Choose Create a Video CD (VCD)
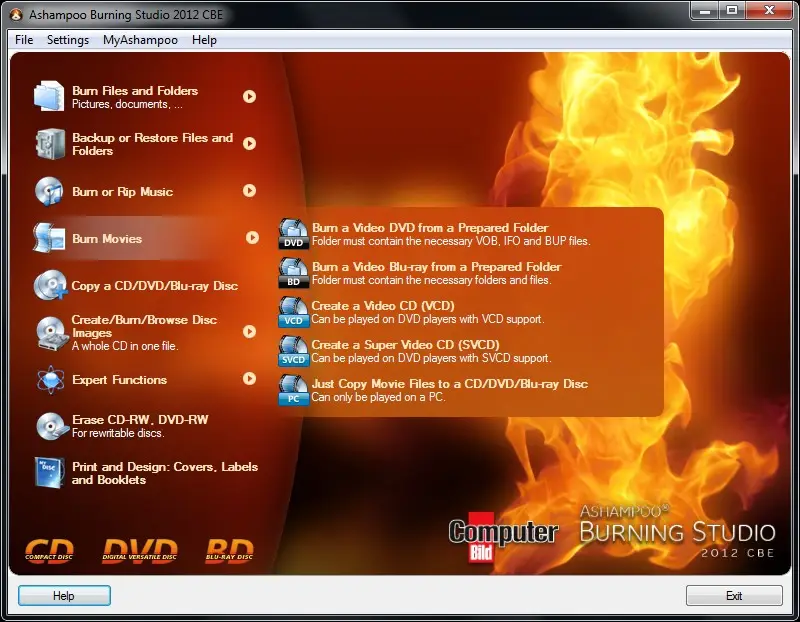The width and height of the screenshot is (800, 622). [x=383, y=306]
